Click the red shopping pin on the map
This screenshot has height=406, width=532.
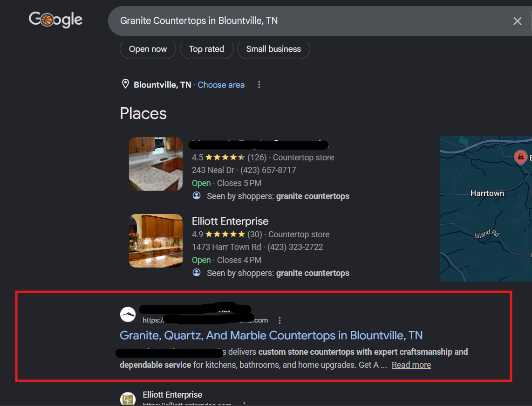point(520,157)
